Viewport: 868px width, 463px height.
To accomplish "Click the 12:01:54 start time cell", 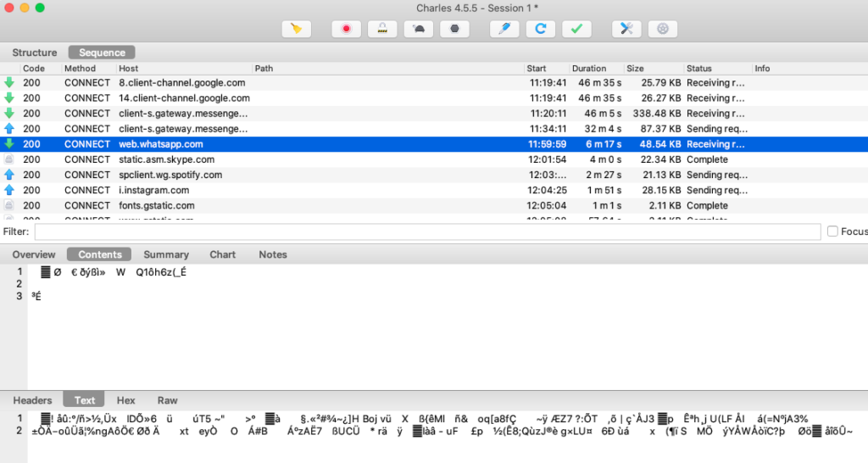I will click(x=547, y=159).
